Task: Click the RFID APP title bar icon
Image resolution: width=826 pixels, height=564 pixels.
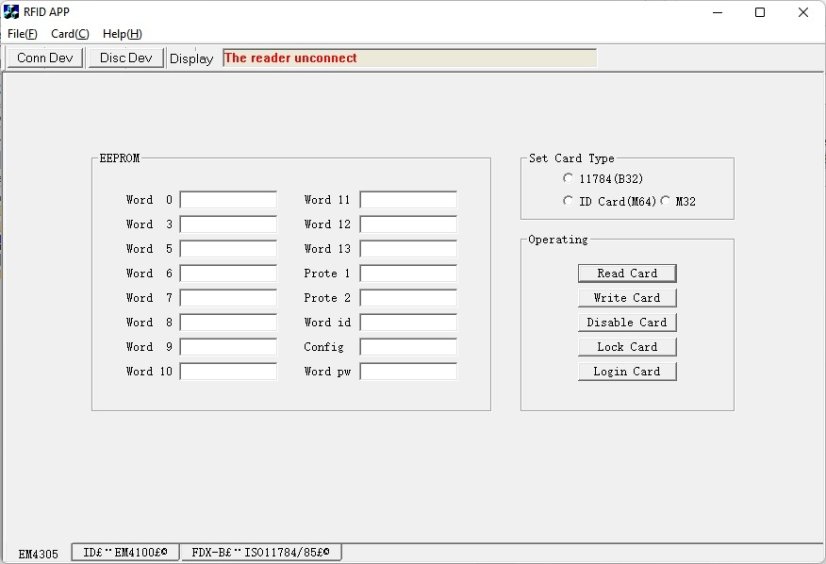Action: coord(11,12)
